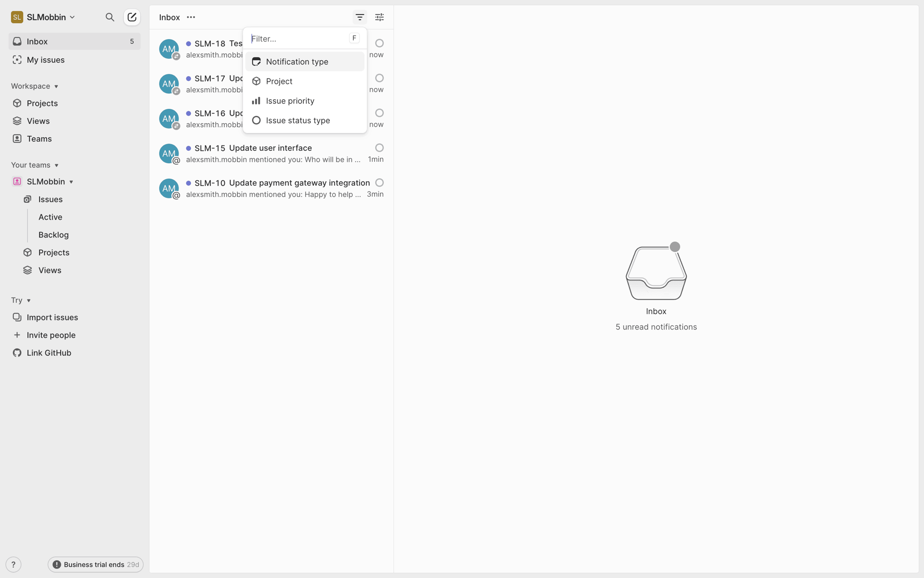Viewport: 924px width, 578px height.
Task: Click the GitHub logo icon
Action: click(x=17, y=353)
